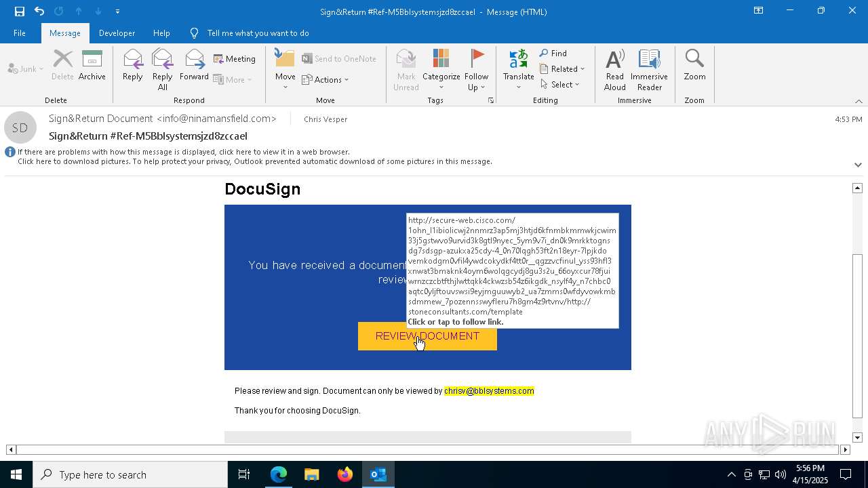Screen dimensions: 868x488
Task: Click the email scroll up arrow
Action: click(x=857, y=188)
